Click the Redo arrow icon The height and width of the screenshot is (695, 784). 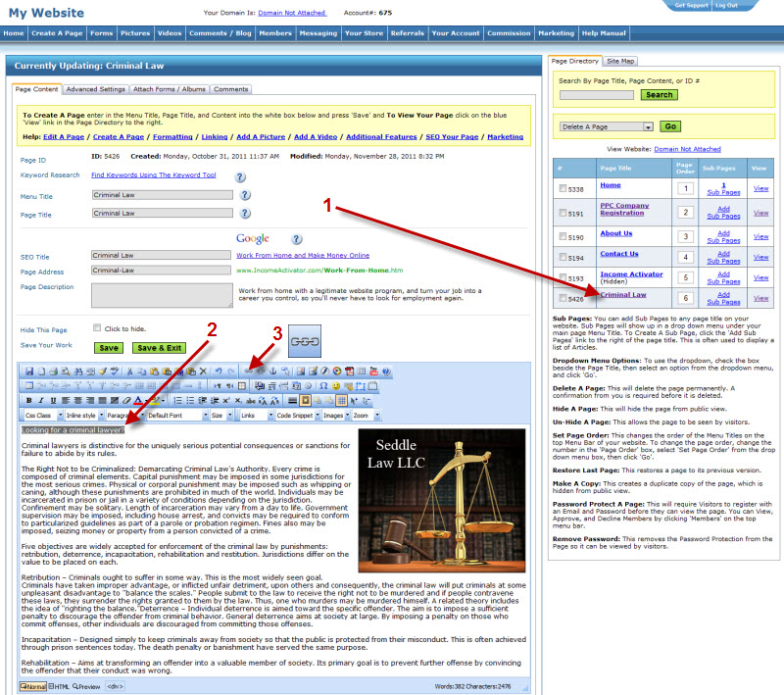(230, 372)
